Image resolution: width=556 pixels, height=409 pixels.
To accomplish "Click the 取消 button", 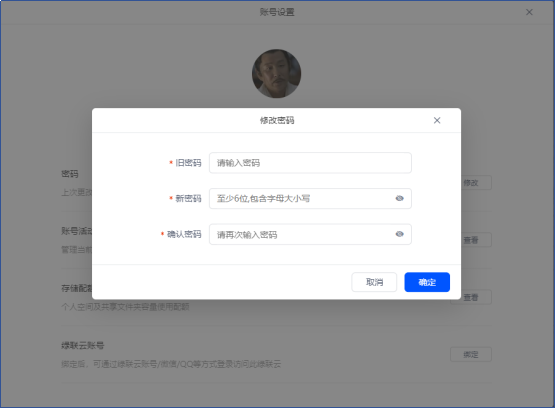I will click(374, 282).
